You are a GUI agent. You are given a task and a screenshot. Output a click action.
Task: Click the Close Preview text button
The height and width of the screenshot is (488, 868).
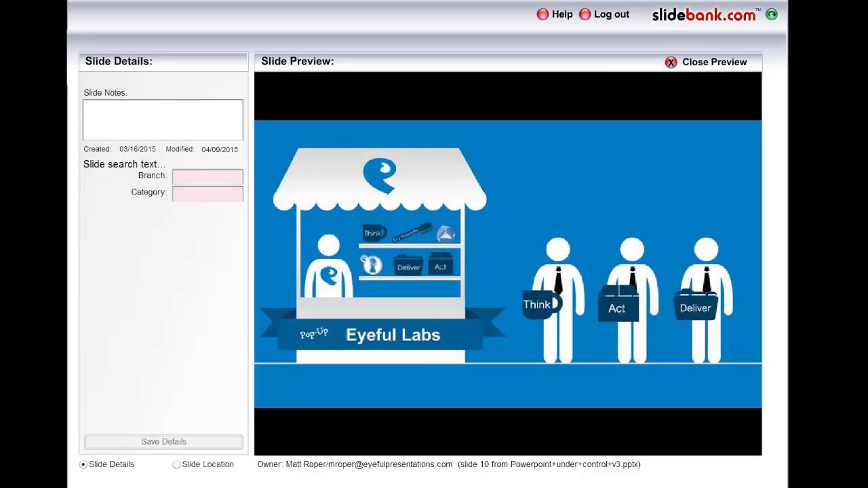click(x=714, y=62)
